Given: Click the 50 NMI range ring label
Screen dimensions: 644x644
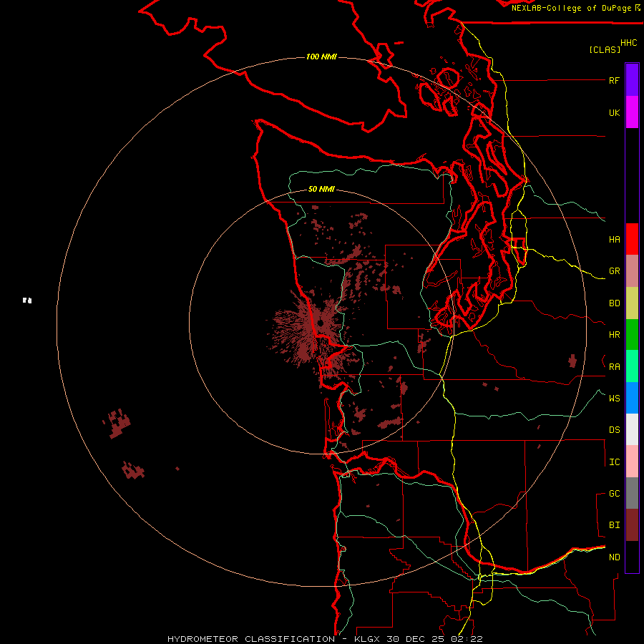Looking at the screenshot, I should coord(321,189).
